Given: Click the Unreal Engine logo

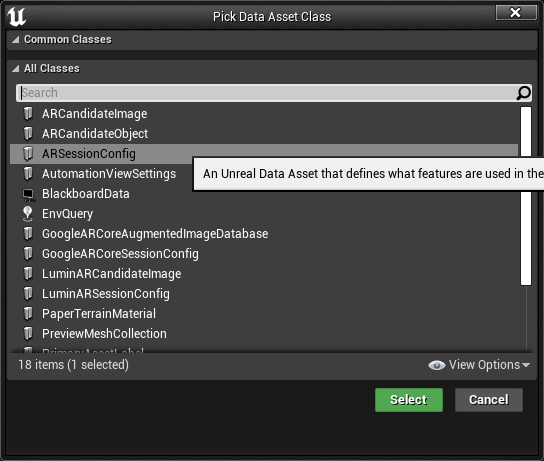Looking at the screenshot, I should [x=16, y=16].
